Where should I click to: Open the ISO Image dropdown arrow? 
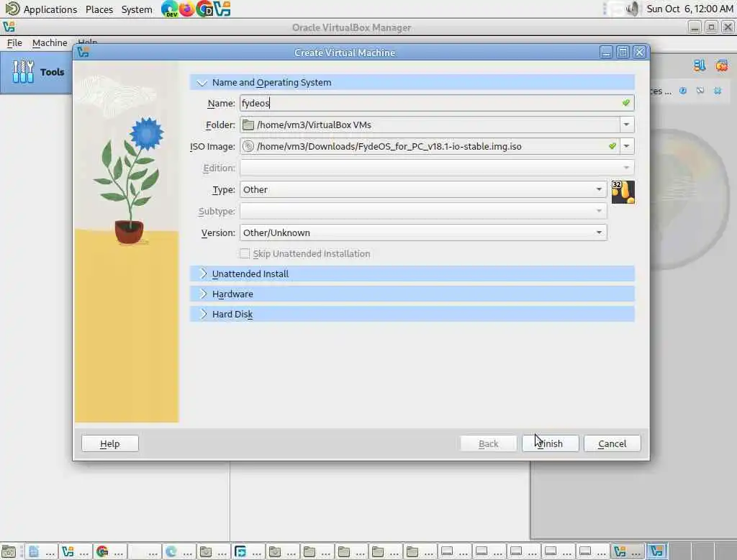point(627,146)
